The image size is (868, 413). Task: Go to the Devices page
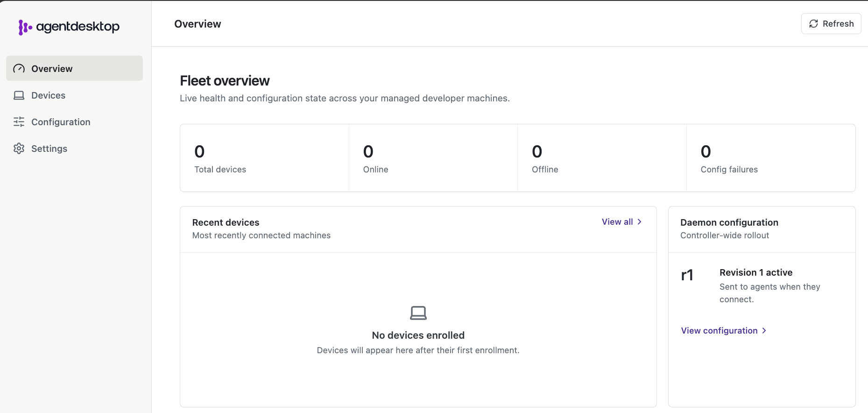point(74,95)
